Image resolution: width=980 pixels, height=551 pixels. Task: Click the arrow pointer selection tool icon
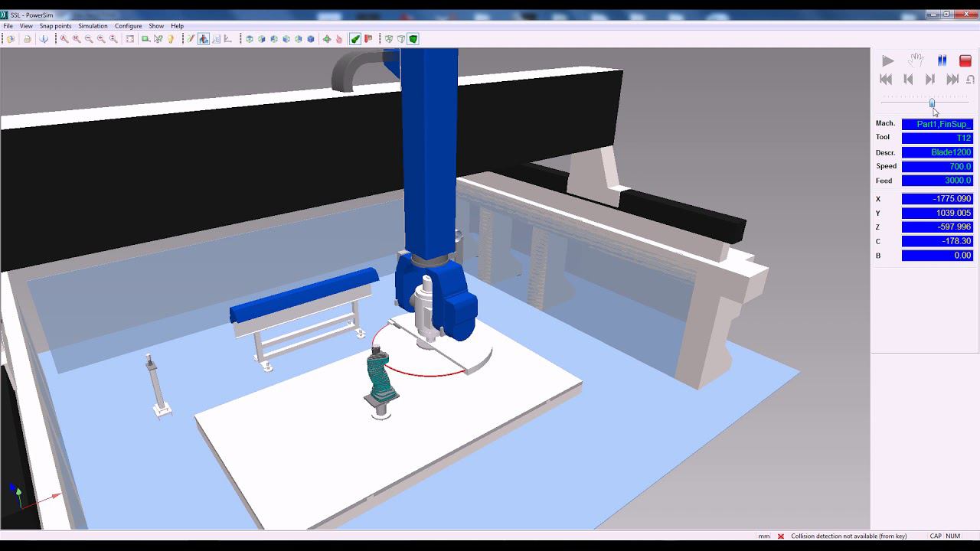point(158,39)
